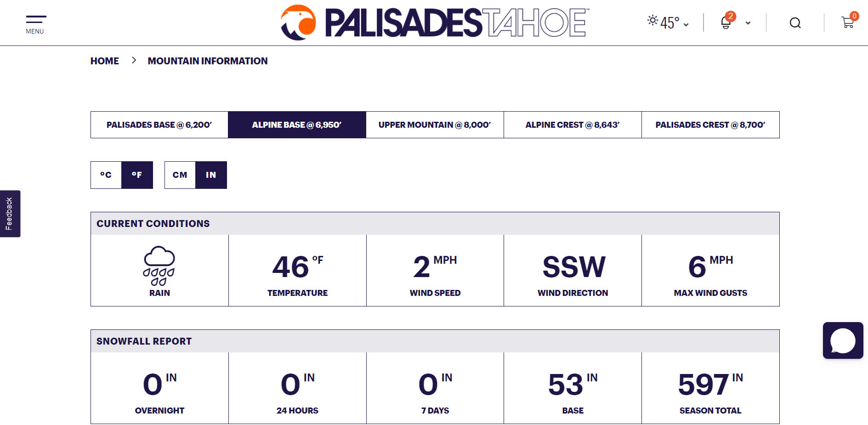
Task: Click the rain cloud conditions icon
Action: [x=159, y=266]
